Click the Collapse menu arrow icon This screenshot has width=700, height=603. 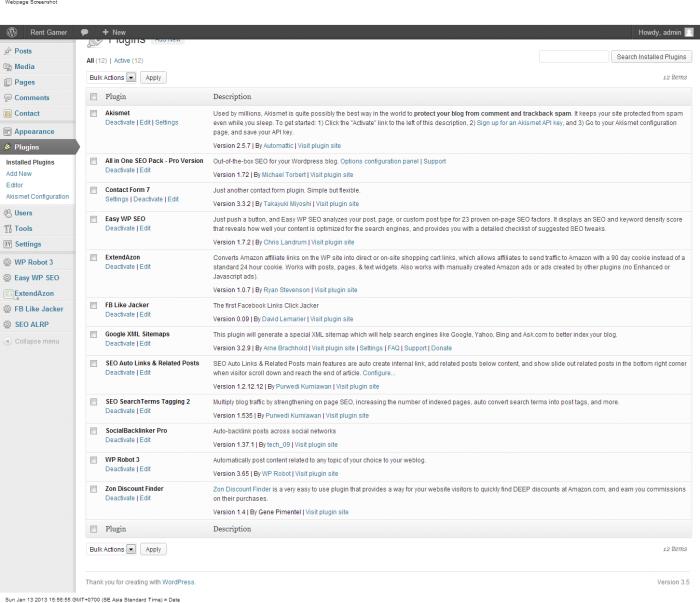pyautogui.click(x=8, y=341)
